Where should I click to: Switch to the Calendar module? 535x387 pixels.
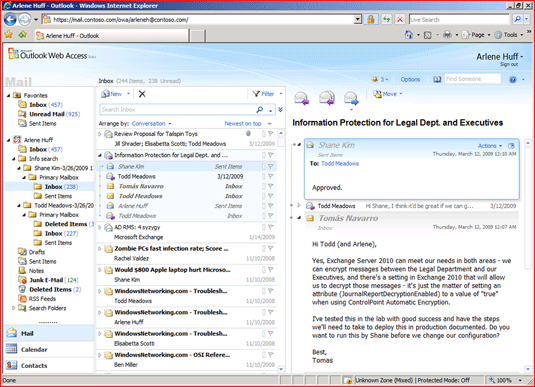(x=49, y=349)
